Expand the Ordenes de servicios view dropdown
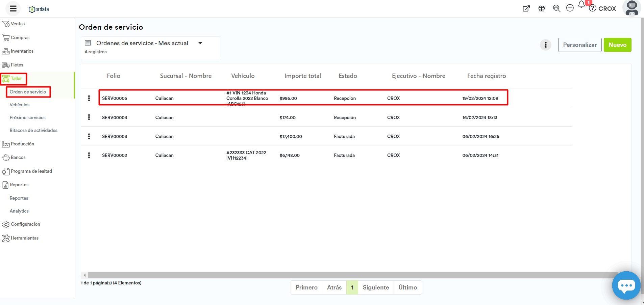Viewport: 644px width, 305px height. 200,43
